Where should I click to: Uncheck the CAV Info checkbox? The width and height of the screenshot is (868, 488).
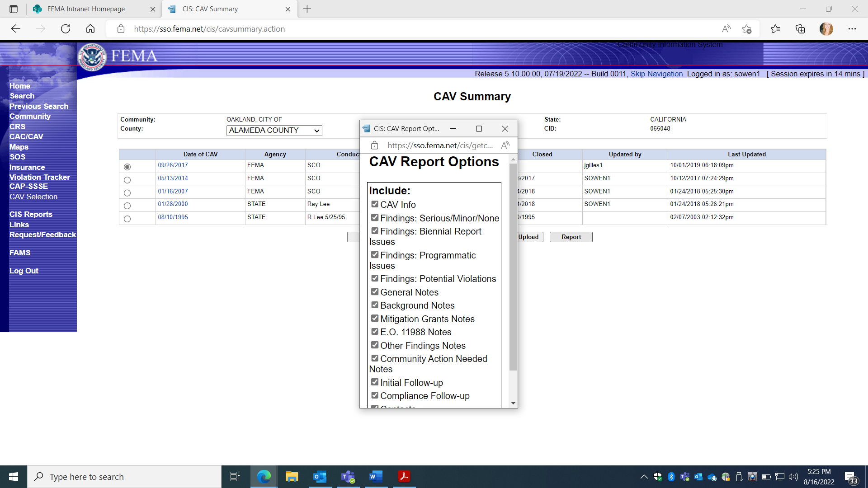tap(374, 204)
